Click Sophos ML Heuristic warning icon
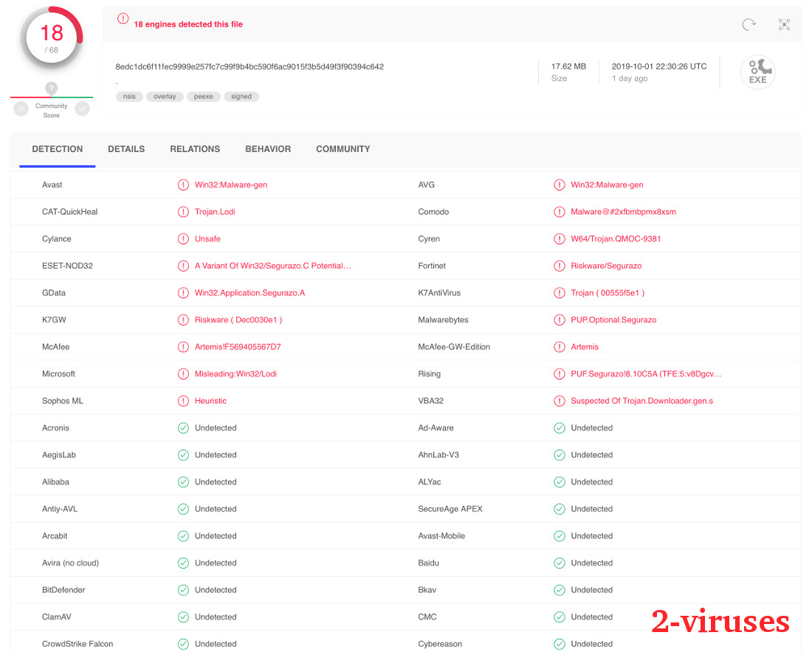Image resolution: width=812 pixels, height=652 pixels. pyautogui.click(x=183, y=401)
